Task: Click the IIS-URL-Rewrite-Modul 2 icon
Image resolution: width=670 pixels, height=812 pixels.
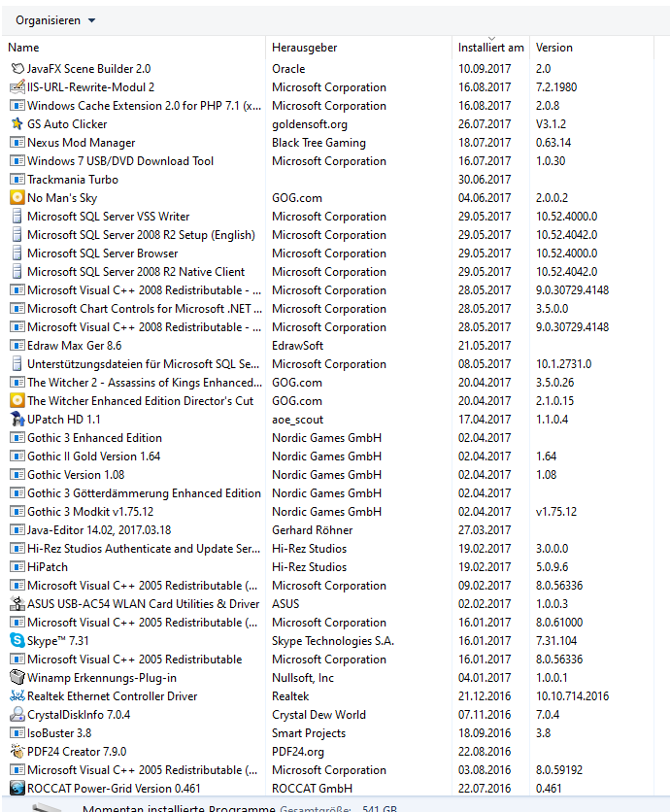Action: tap(17, 87)
